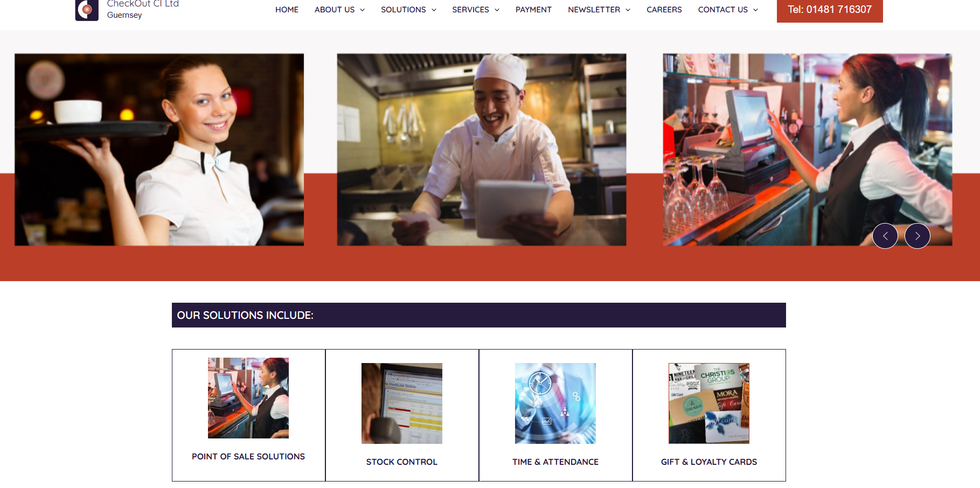Click the CheckOut CI logo icon
This screenshot has height=488, width=980.
pyautogui.click(x=87, y=10)
